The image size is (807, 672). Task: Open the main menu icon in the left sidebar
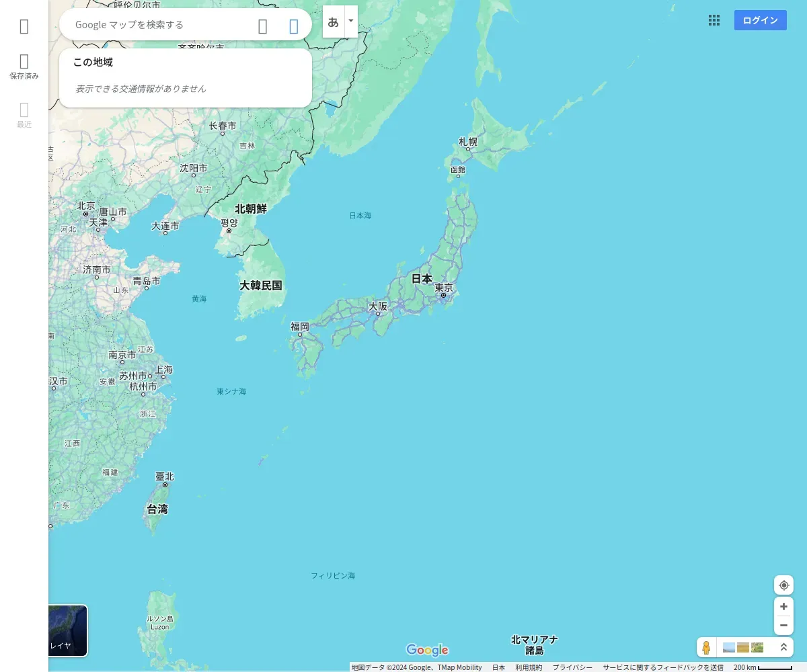click(x=24, y=26)
